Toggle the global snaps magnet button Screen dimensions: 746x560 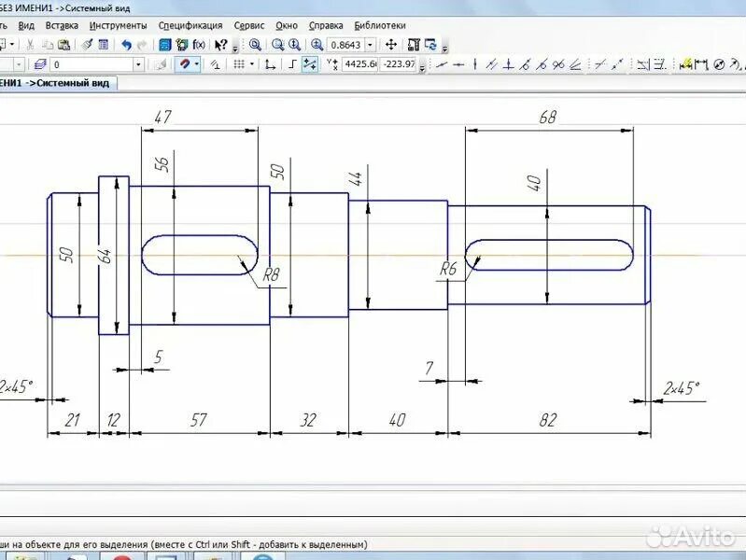[184, 63]
